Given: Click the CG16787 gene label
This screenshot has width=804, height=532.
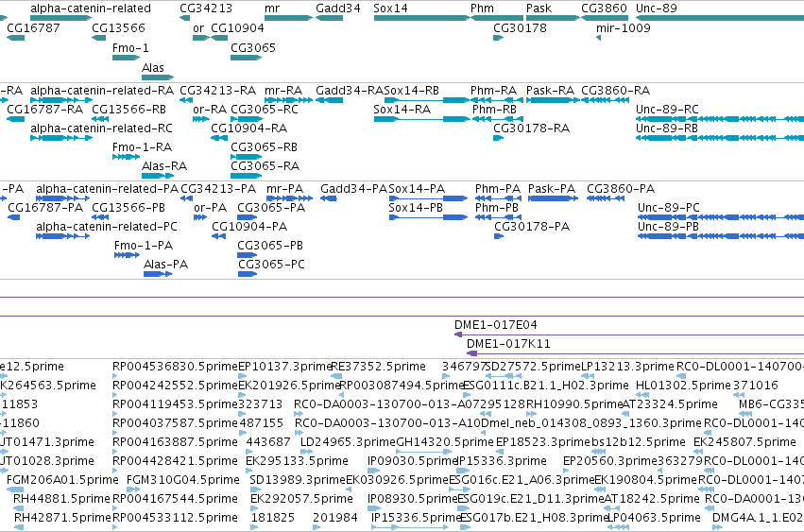Looking at the screenshot, I should [33, 27].
